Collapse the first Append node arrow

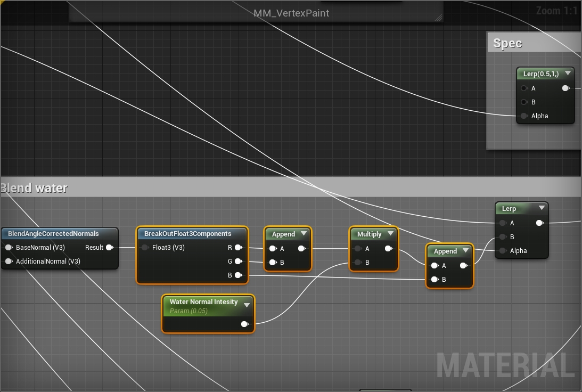click(304, 233)
